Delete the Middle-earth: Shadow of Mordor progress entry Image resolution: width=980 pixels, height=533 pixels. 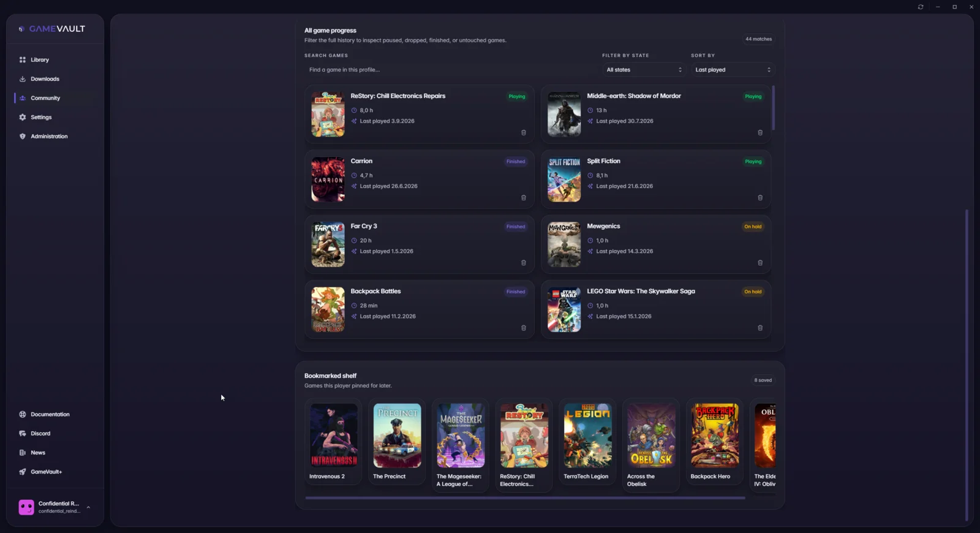point(760,132)
